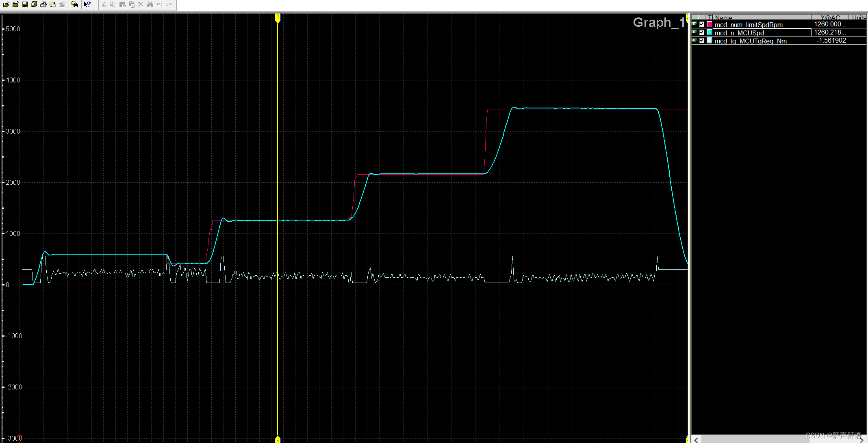
Task: Click the Copy icon in the toolbar
Action: [113, 4]
